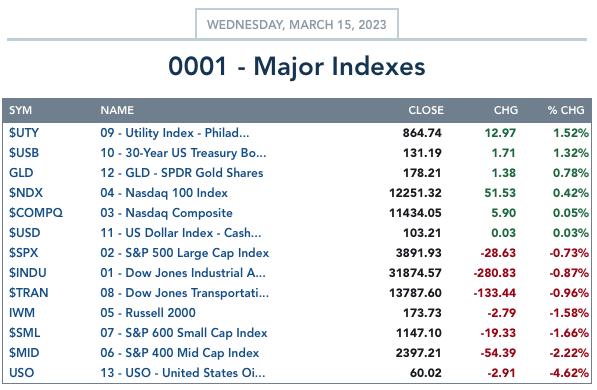Open the IWM ticker symbol
The height and width of the screenshot is (390, 597).
tap(22, 313)
